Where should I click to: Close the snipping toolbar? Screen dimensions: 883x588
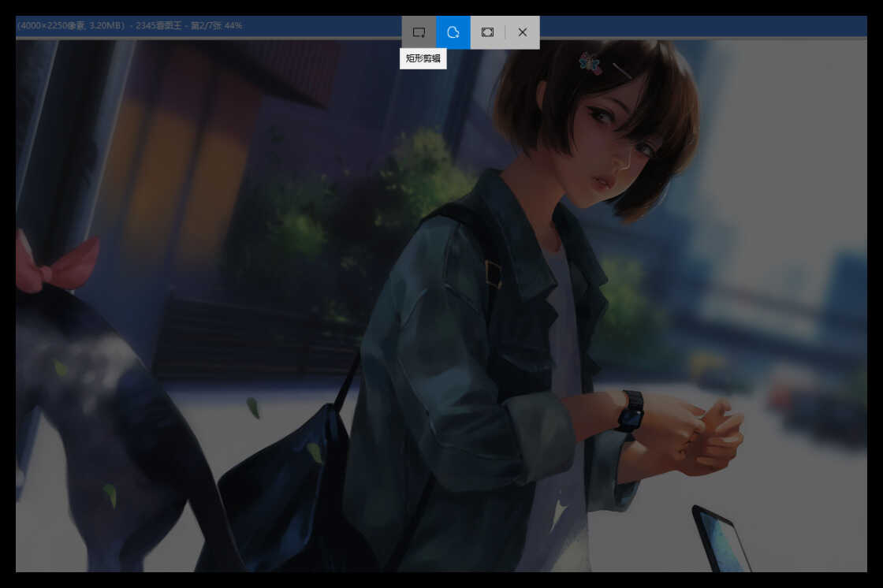coord(523,32)
